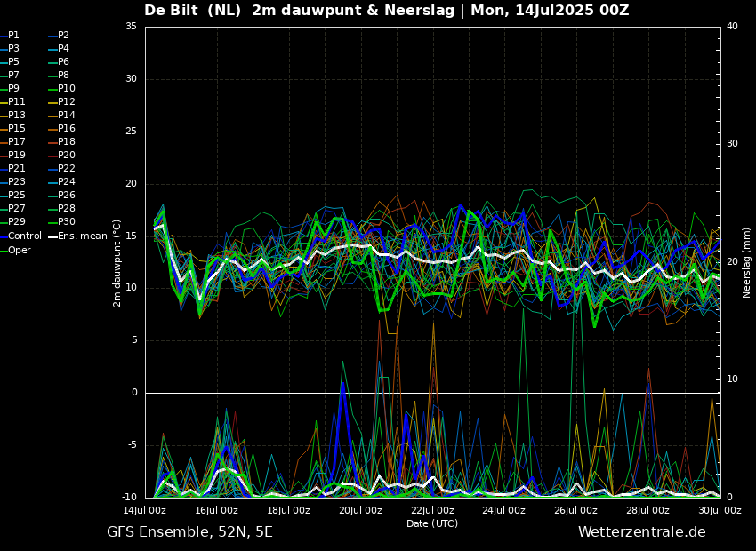Click the P26 legend label
Image resolution: width=756 pixels, height=551 pixels.
click(62, 195)
